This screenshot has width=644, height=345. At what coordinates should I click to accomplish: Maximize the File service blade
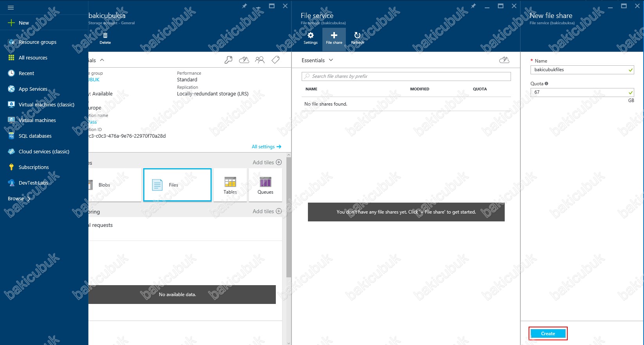[x=500, y=6]
